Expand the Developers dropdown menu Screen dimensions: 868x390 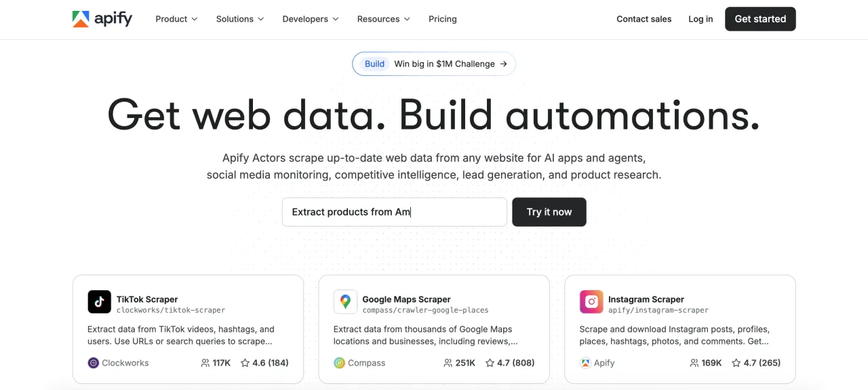(x=310, y=19)
